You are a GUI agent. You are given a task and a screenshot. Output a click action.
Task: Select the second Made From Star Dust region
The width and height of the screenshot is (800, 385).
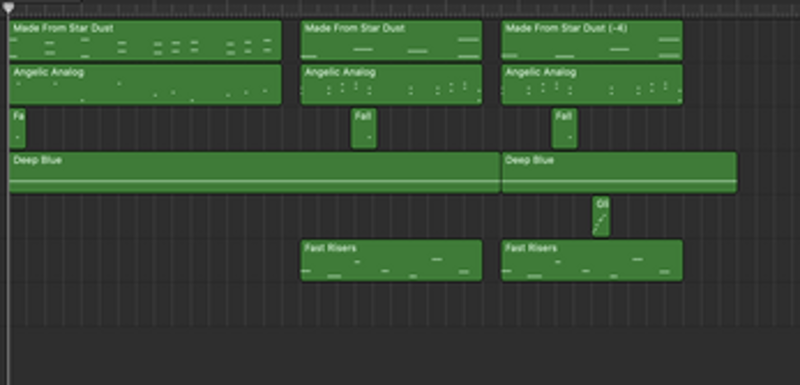391,40
